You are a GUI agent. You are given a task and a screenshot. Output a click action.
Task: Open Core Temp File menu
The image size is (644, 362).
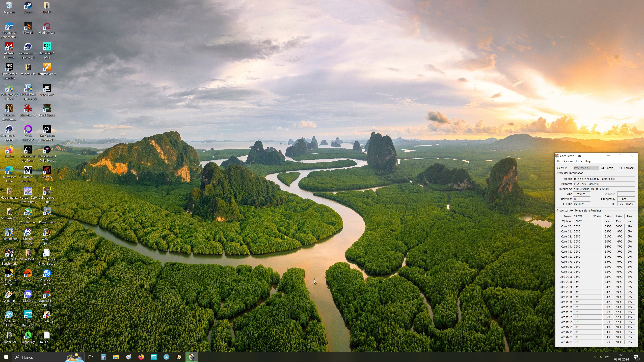pyautogui.click(x=558, y=161)
